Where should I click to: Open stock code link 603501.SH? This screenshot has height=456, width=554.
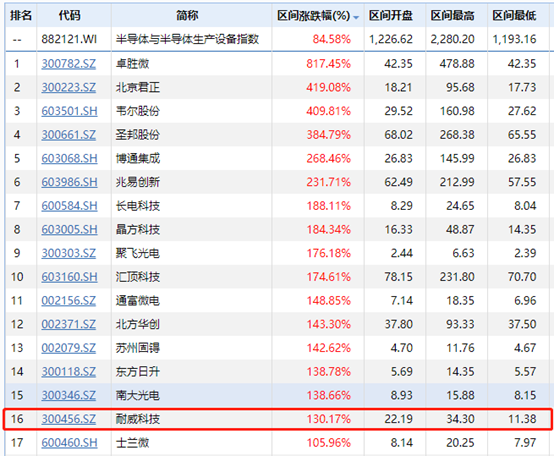point(69,111)
